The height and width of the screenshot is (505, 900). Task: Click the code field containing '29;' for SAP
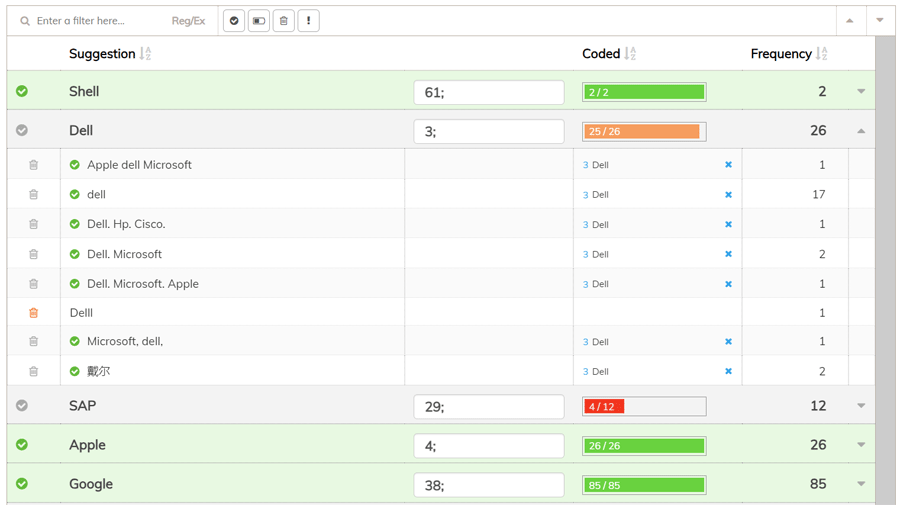(489, 407)
